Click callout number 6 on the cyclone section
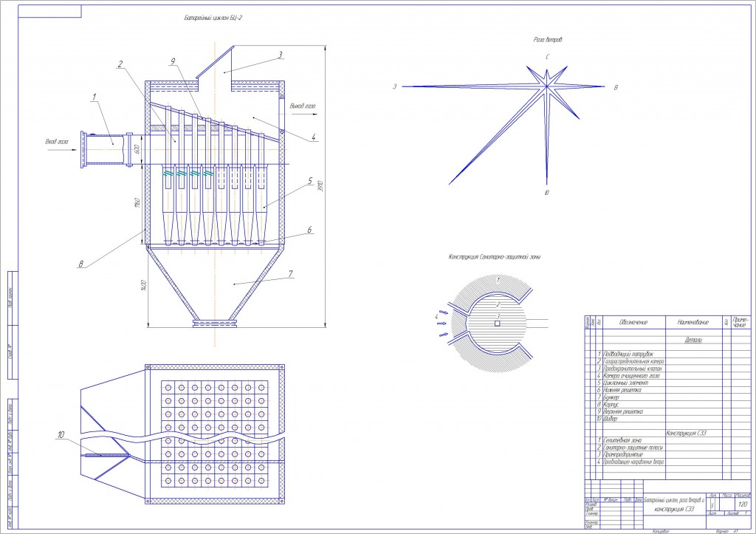Screen dimensions: 756x534 pyautogui.click(x=309, y=230)
